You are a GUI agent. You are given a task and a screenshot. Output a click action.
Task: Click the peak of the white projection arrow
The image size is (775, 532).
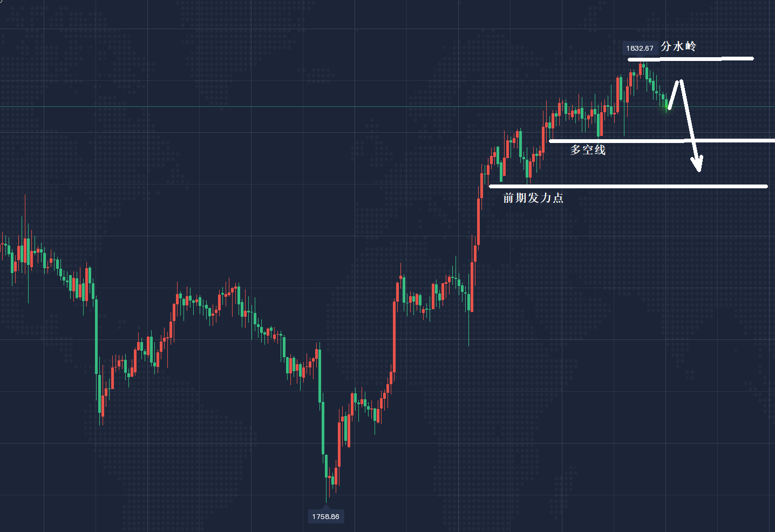point(681,81)
